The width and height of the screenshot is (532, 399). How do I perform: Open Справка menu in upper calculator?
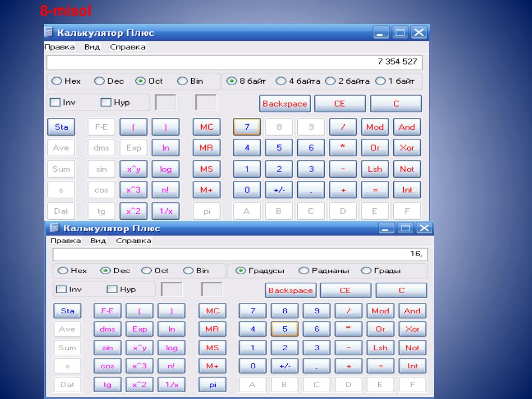(x=128, y=47)
